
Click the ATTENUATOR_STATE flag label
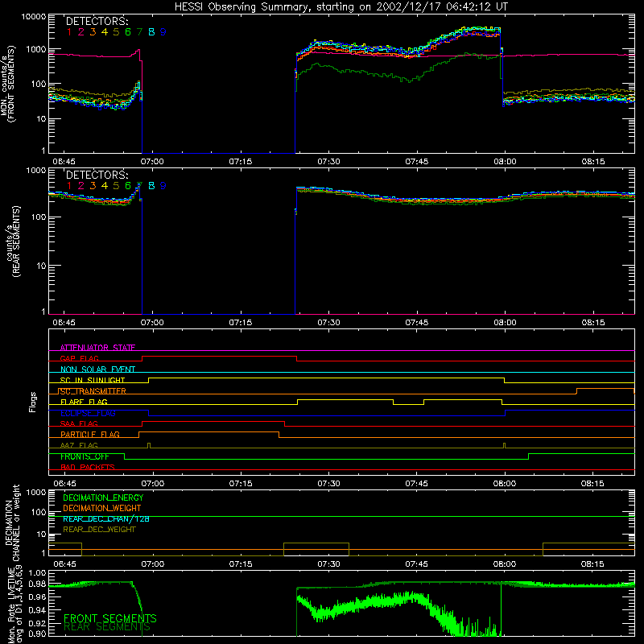click(97, 348)
